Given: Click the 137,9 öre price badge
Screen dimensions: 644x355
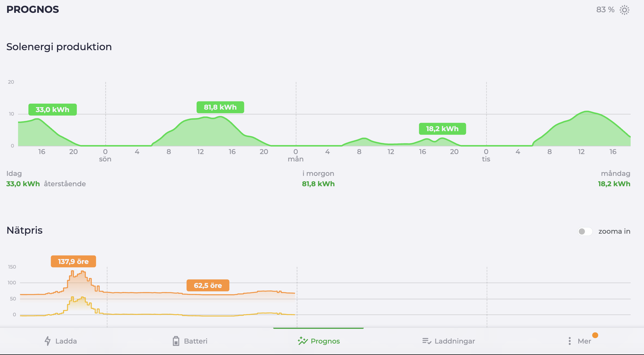Looking at the screenshot, I should pyautogui.click(x=73, y=261).
